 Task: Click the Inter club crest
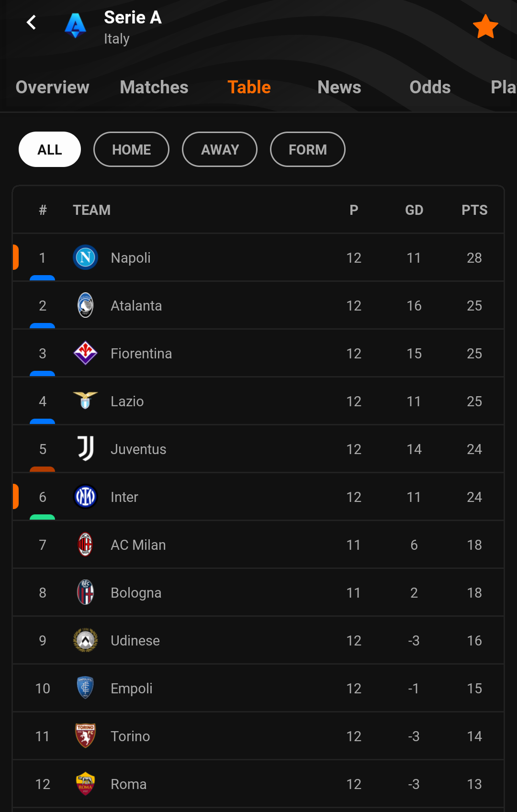(85, 497)
